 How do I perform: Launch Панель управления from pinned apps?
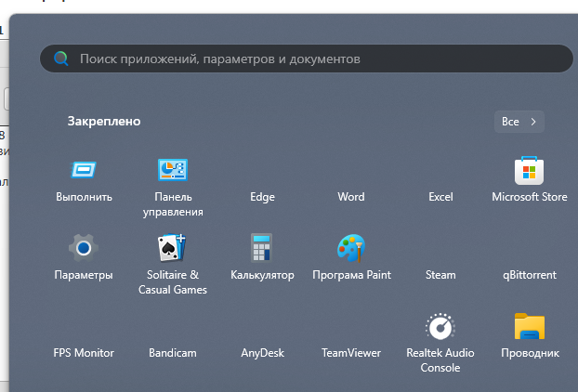173,170
